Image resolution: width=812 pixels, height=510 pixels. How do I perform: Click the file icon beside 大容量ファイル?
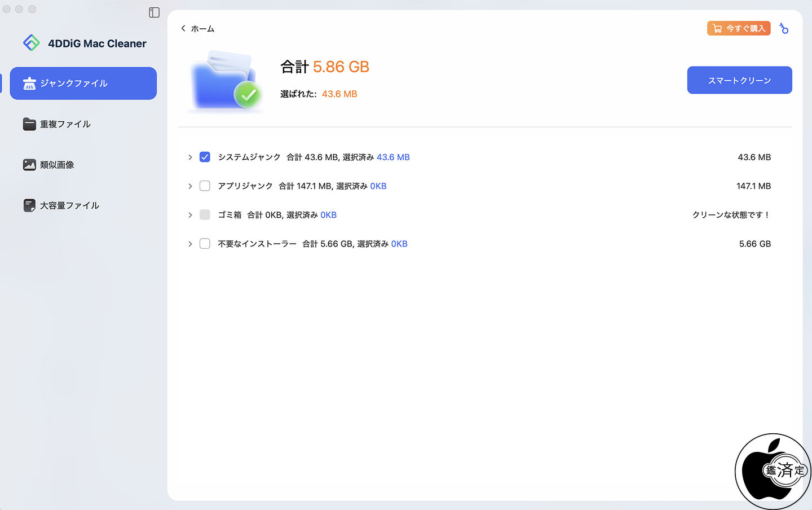point(29,205)
